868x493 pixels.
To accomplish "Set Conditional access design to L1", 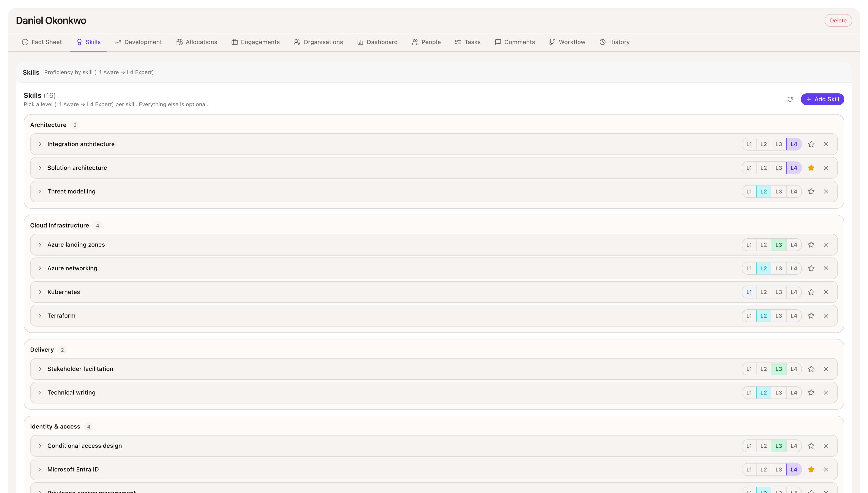I will point(749,446).
